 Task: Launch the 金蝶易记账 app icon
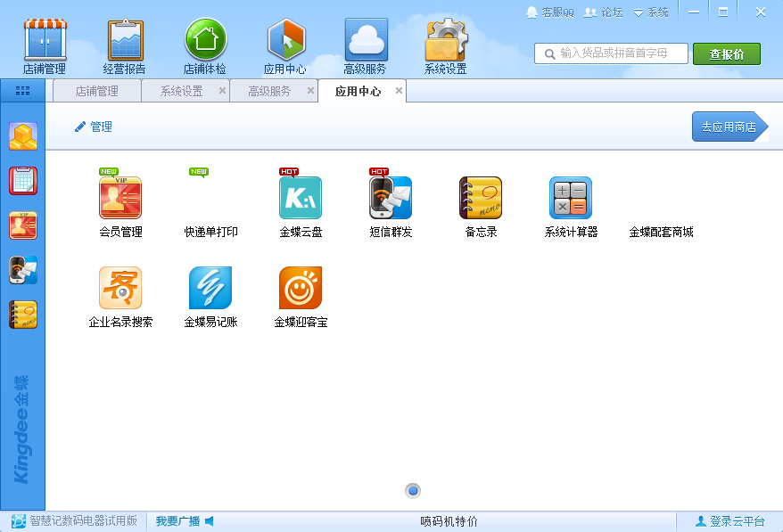(210, 288)
